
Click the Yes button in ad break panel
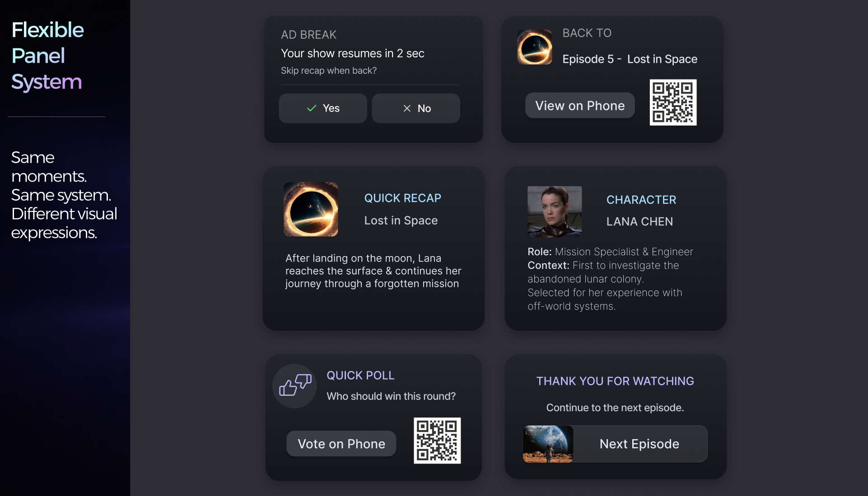[x=322, y=108]
